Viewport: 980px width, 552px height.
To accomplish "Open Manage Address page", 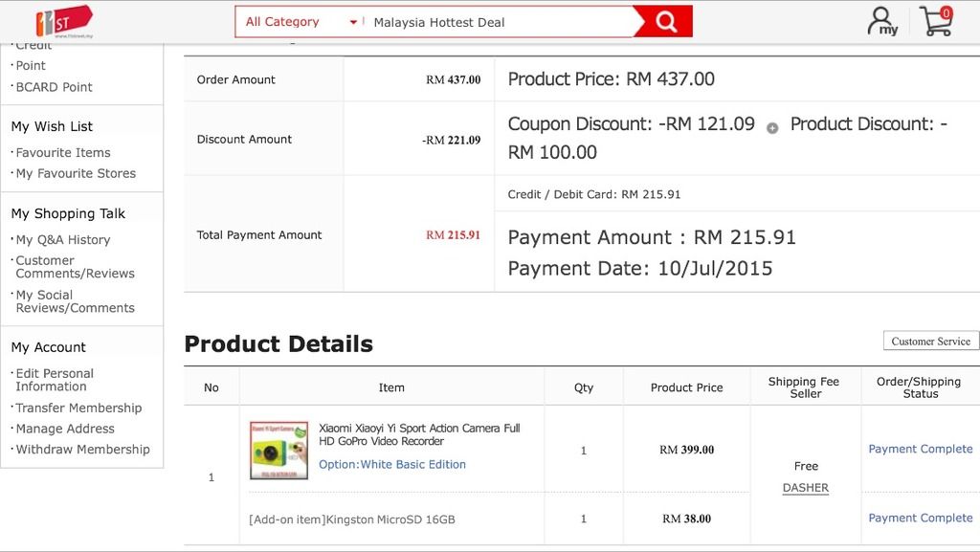I will tap(65, 429).
